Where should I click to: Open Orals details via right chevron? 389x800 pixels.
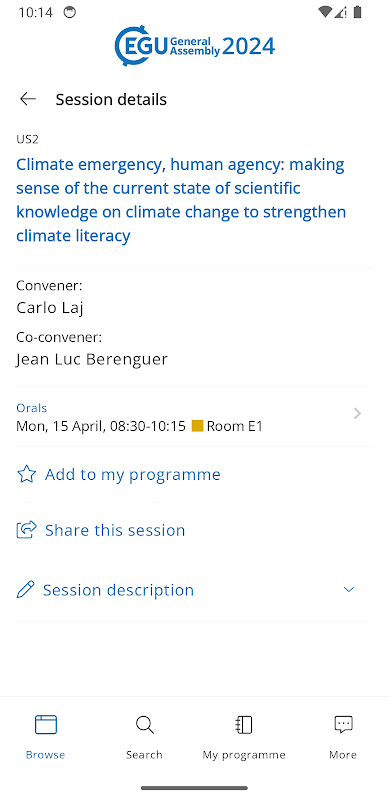[357, 413]
